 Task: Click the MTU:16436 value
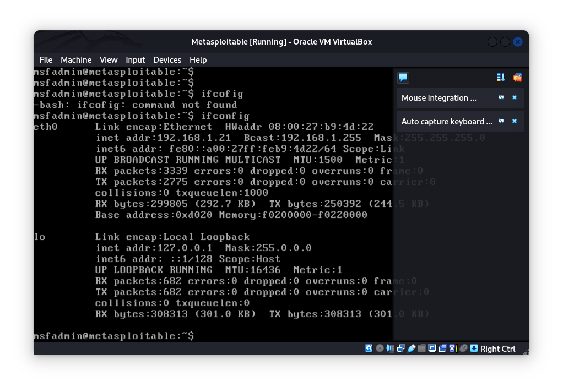click(253, 270)
